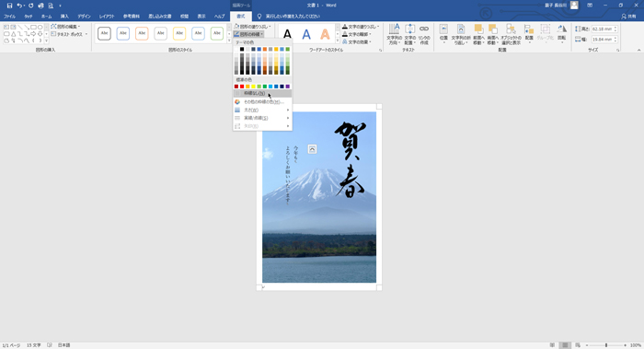Apply the green outlined Abc shape style
This screenshot has width=644, height=349.
click(x=217, y=33)
